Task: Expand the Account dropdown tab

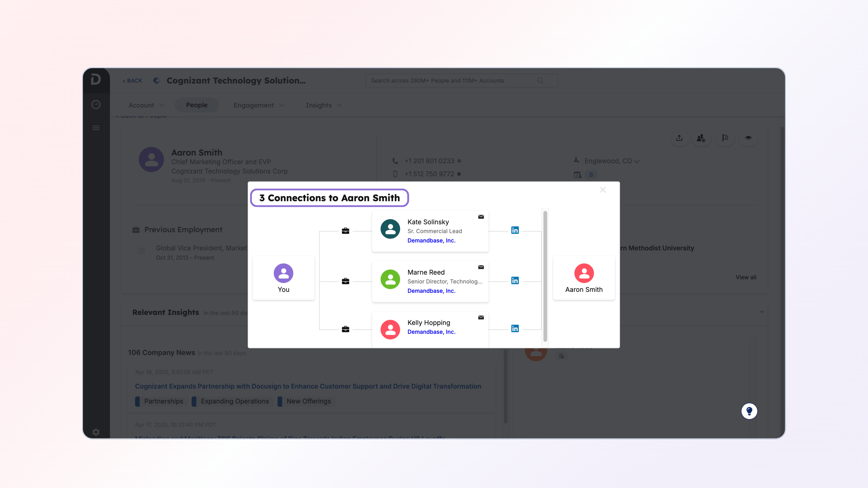Action: coord(146,106)
